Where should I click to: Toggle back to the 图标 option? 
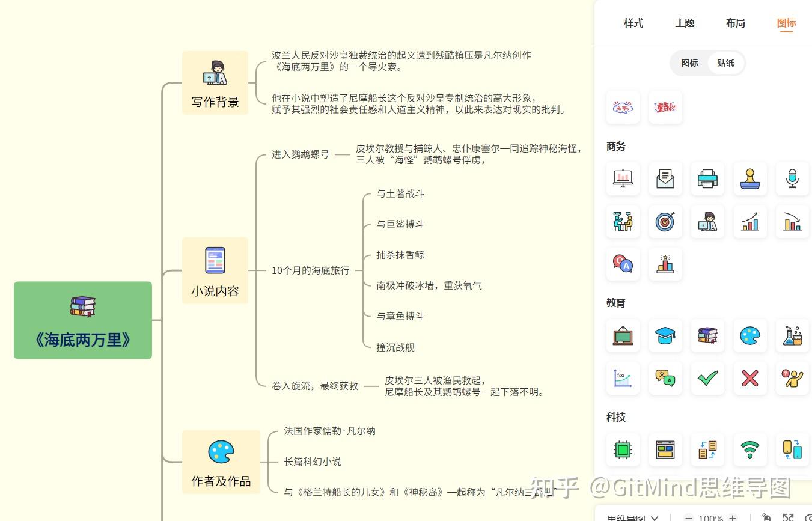click(689, 63)
